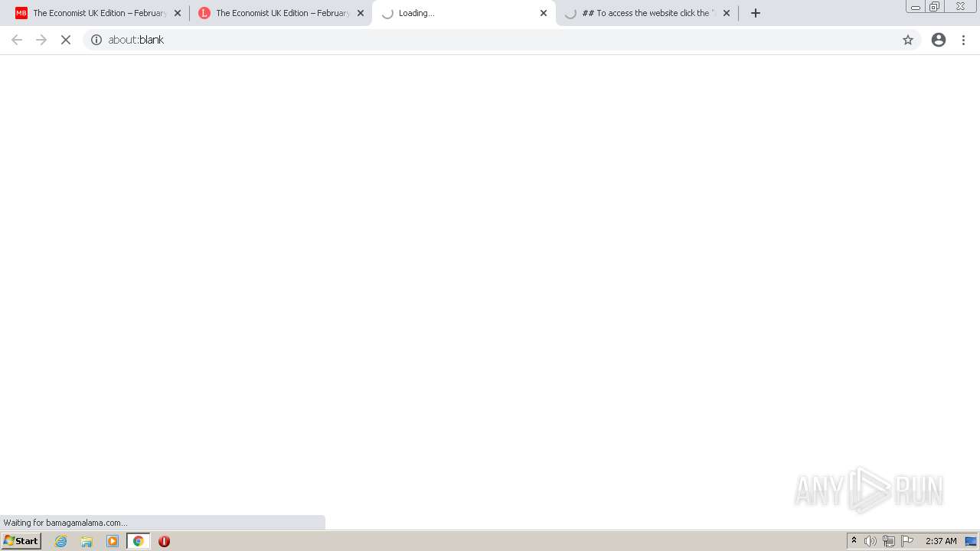Open the Action Center flag icon

(907, 541)
